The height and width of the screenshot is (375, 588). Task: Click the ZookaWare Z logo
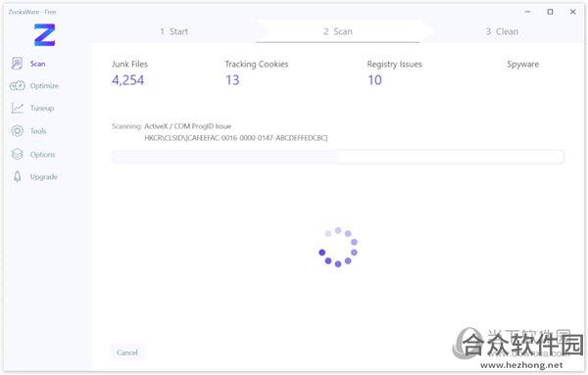[x=45, y=35]
